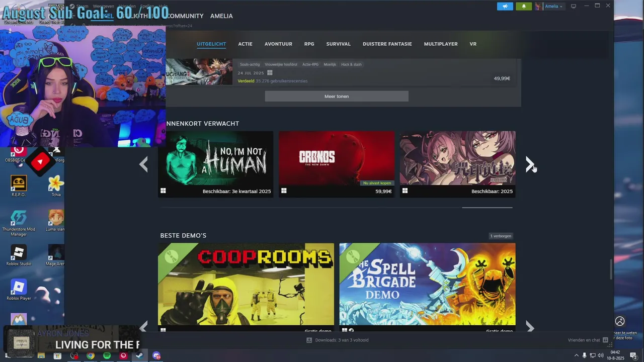644x362 pixels.
Task: Show previous upcoming games with left arrow
Action: point(144,164)
